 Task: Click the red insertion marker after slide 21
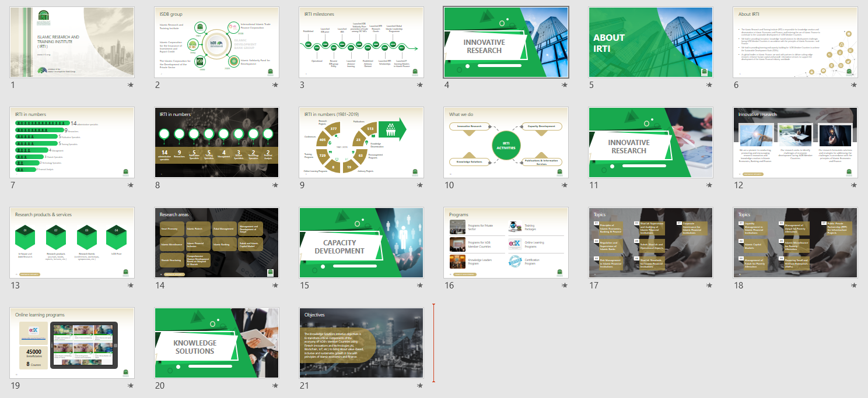[432, 343]
